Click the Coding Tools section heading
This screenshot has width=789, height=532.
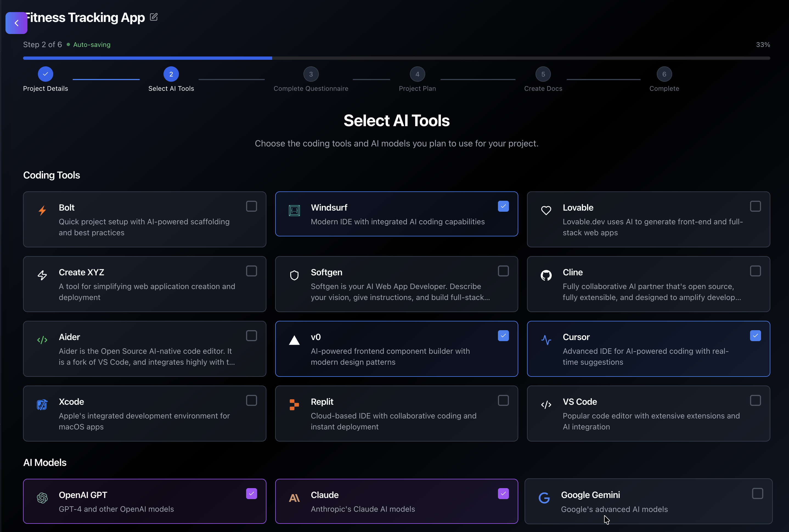click(52, 175)
